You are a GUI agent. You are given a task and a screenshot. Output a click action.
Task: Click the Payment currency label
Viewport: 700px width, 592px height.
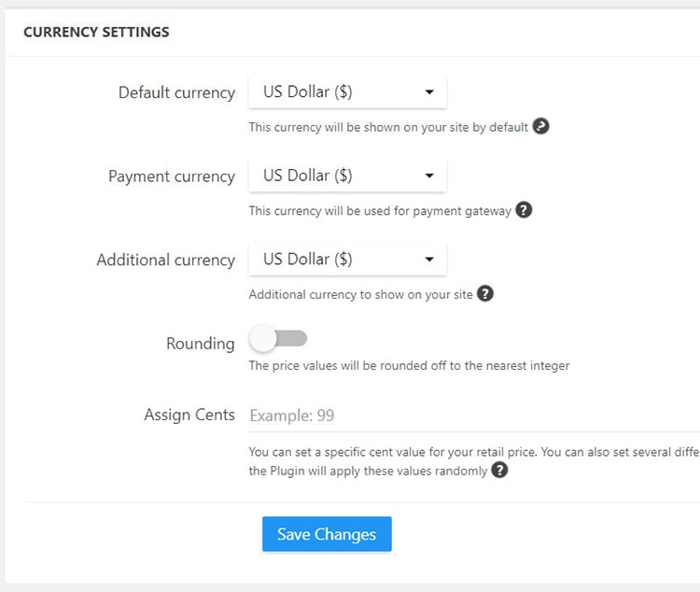[x=171, y=176]
